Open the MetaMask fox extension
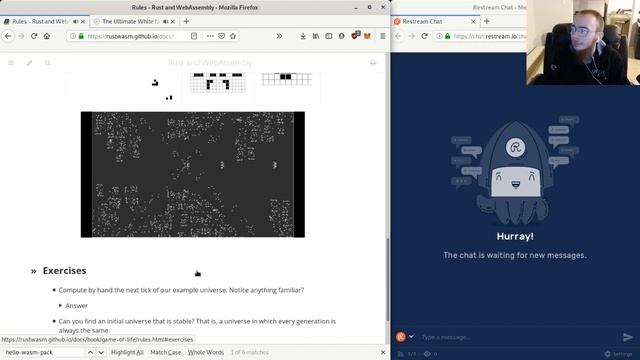 point(367,36)
